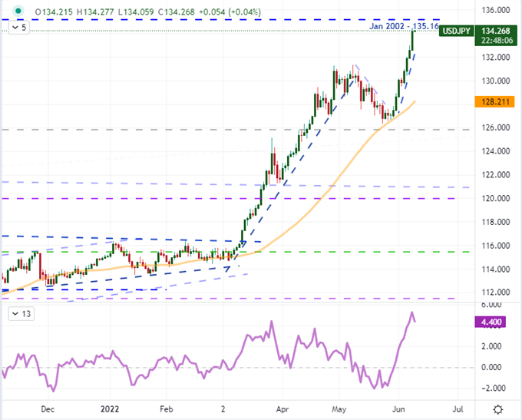Click the L134.059 low value

point(136,12)
